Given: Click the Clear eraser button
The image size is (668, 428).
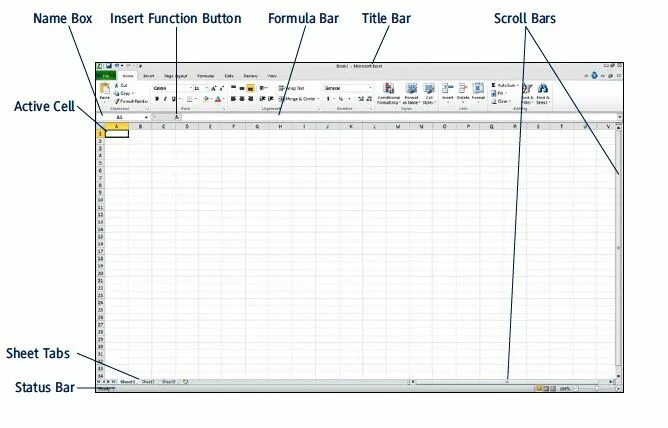Looking at the screenshot, I should [x=500, y=101].
